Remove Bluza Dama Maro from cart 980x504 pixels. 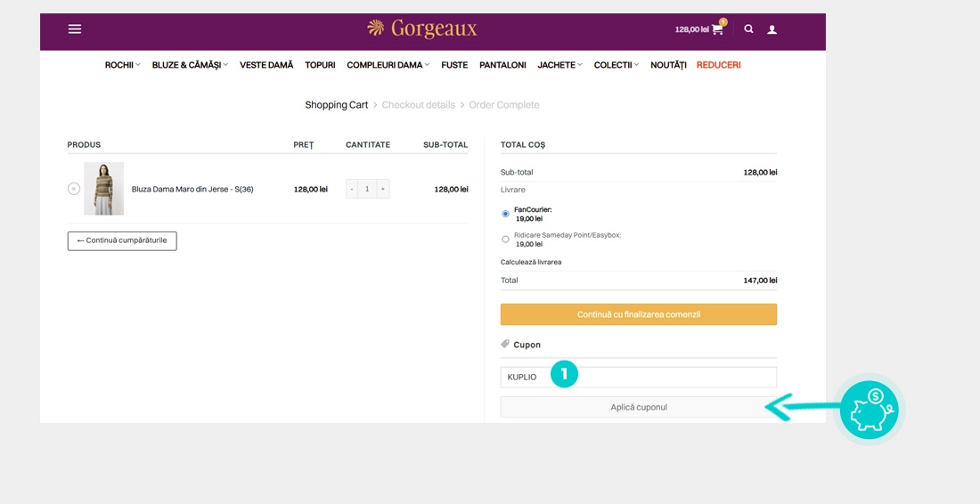(x=74, y=189)
